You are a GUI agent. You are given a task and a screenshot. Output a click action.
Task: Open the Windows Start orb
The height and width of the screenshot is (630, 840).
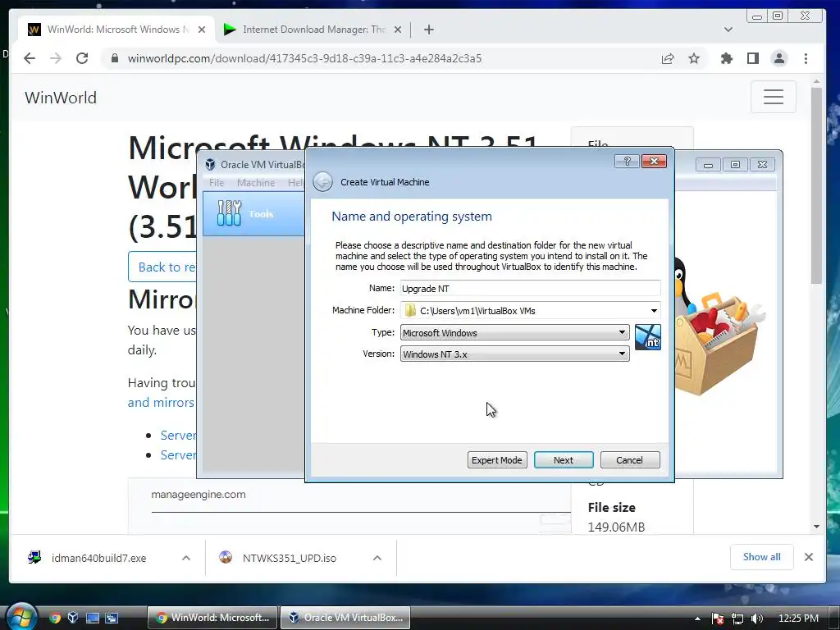tap(21, 616)
